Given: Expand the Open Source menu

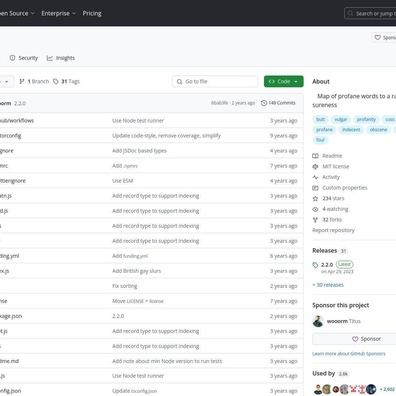Looking at the screenshot, I should click(x=17, y=13).
